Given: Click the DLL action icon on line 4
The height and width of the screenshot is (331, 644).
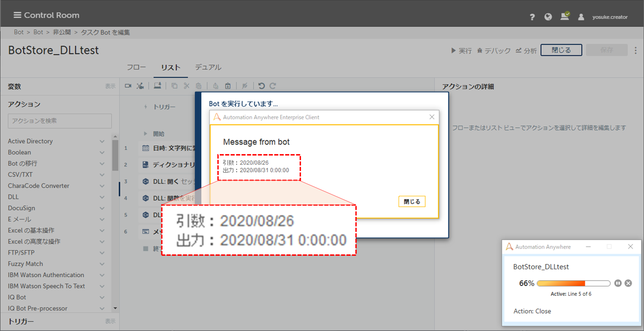Looking at the screenshot, I should pyautogui.click(x=146, y=198).
